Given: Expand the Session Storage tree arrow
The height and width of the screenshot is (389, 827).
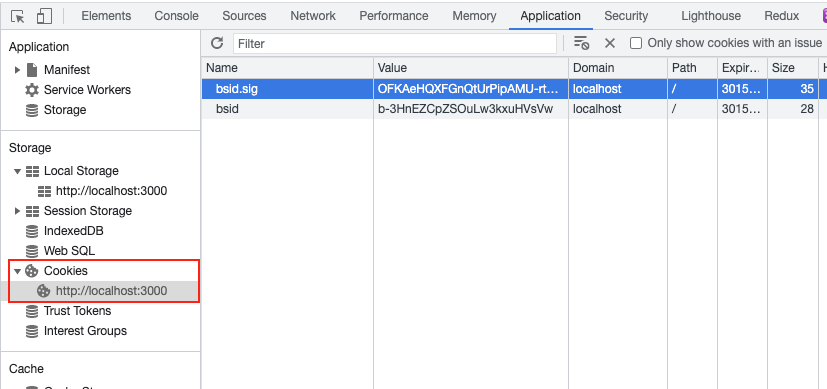Looking at the screenshot, I should point(17,211).
